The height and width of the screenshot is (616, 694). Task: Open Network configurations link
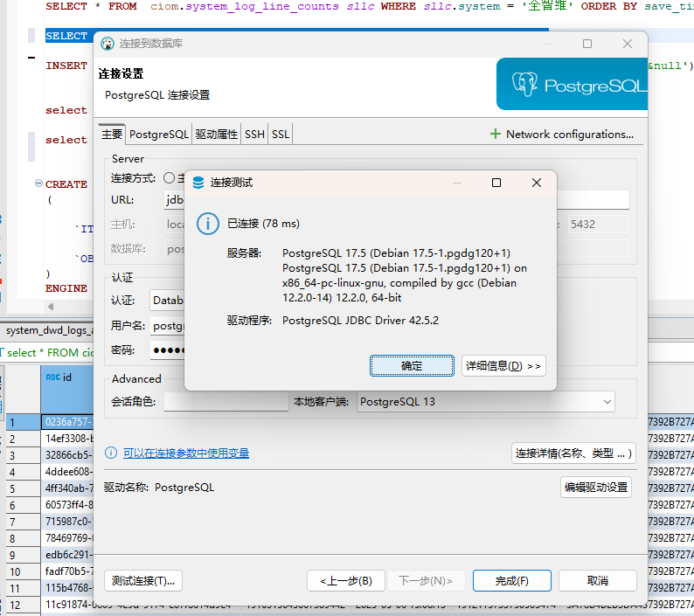[570, 134]
